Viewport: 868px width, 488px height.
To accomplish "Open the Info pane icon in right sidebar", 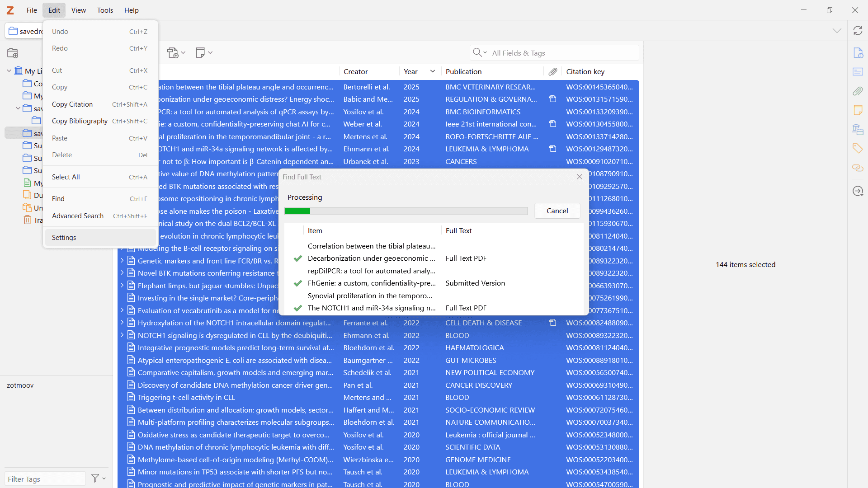I will 858,53.
